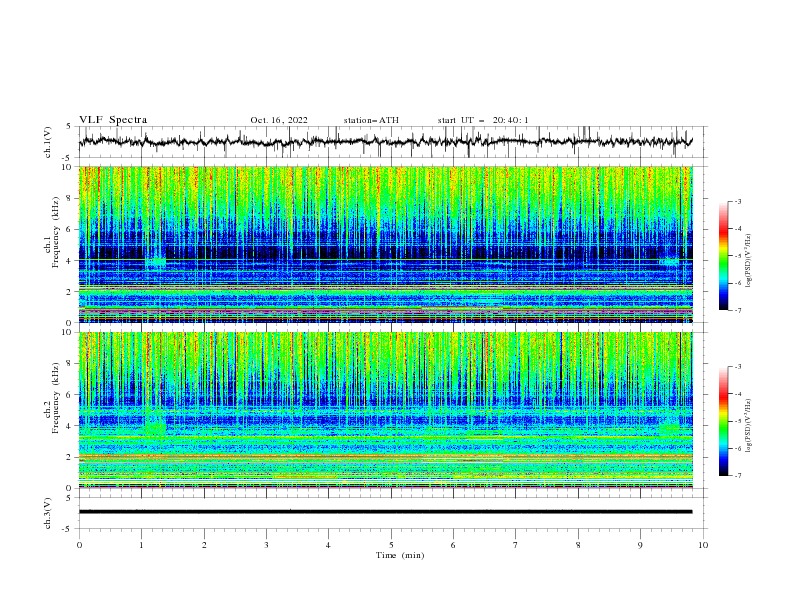Click time axis tick label "9"
The height and width of the screenshot is (612, 792).
(640, 545)
